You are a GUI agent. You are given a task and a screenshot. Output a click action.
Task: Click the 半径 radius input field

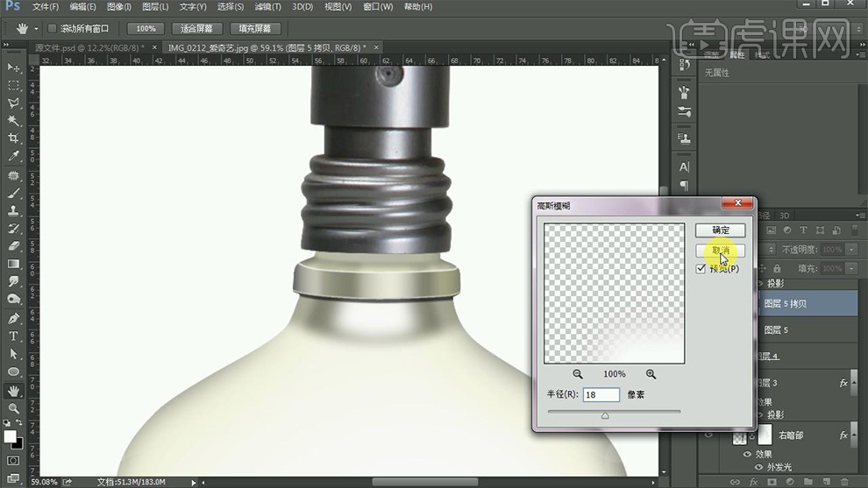pyautogui.click(x=601, y=395)
